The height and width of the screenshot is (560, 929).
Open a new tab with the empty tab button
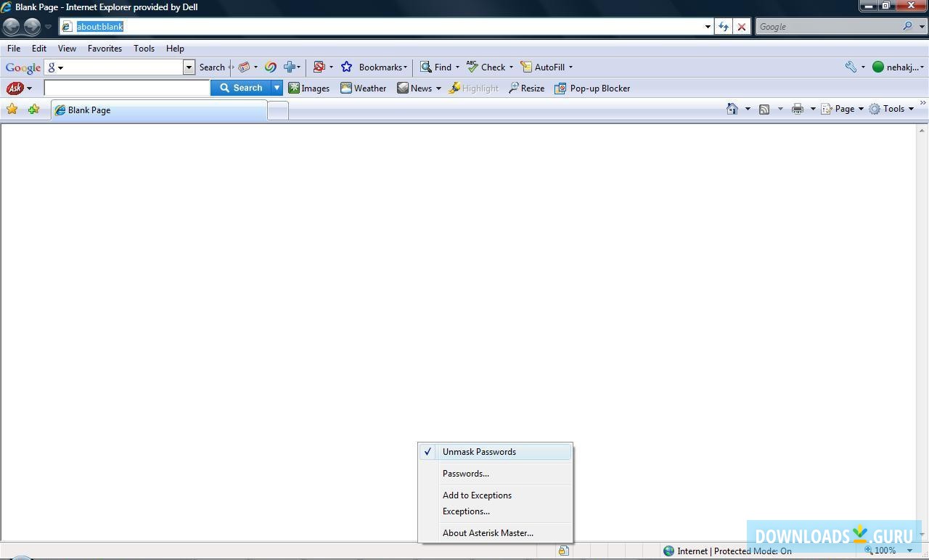(x=278, y=110)
